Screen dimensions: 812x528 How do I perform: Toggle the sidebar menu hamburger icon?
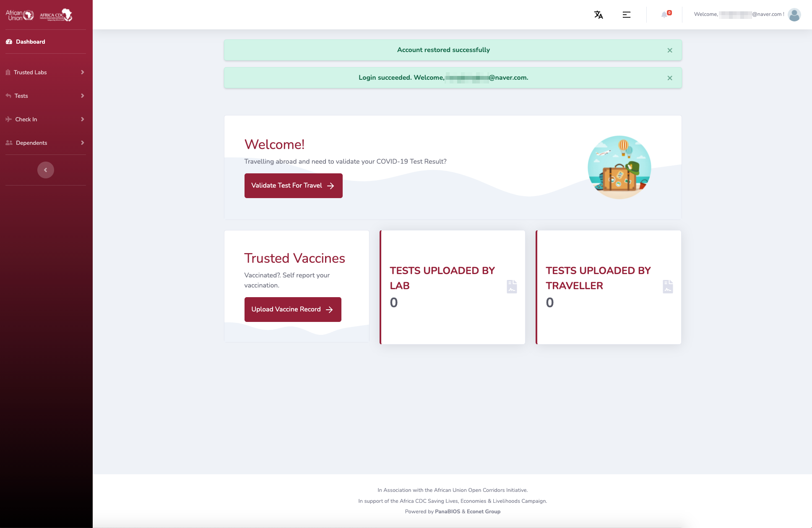coord(626,15)
